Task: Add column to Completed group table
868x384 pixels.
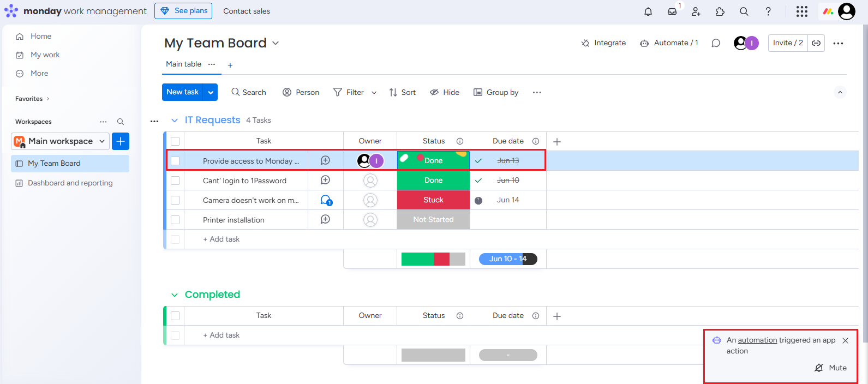Action: [x=557, y=316]
